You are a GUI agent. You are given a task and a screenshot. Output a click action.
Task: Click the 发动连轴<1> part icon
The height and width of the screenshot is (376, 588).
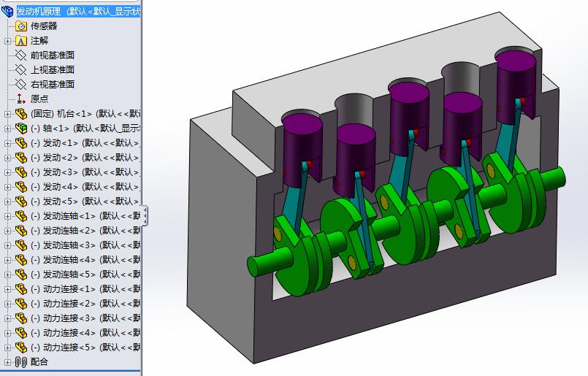(x=21, y=216)
